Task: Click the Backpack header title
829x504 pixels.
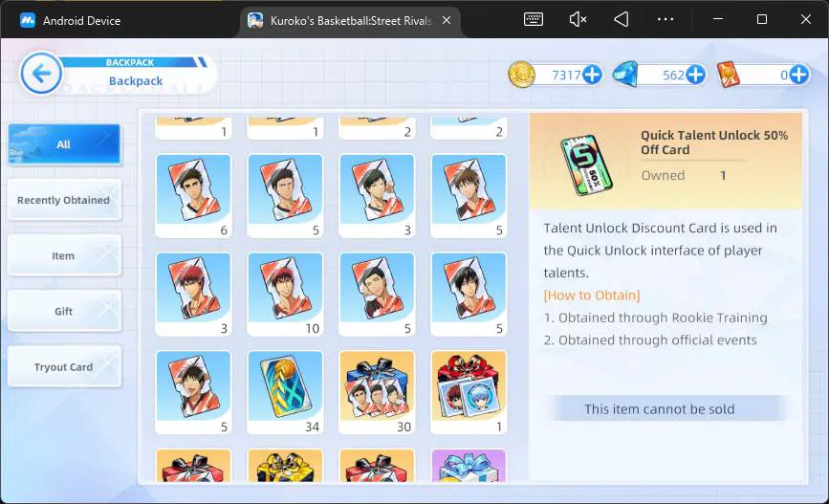Action: pyautogui.click(x=136, y=81)
